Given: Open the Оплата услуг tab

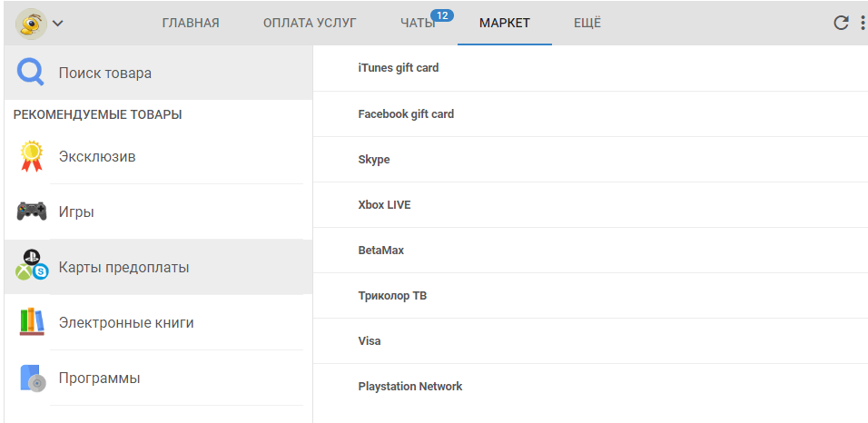Looking at the screenshot, I should 310,24.
